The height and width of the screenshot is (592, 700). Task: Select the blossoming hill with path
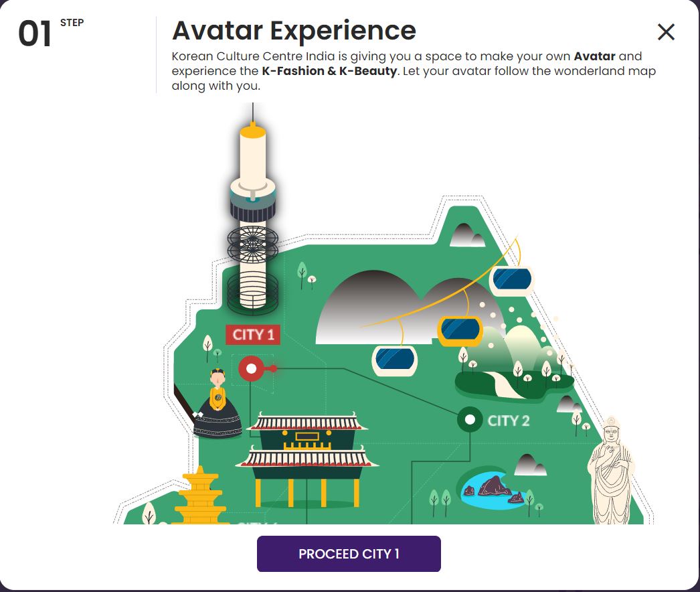[x=513, y=363]
